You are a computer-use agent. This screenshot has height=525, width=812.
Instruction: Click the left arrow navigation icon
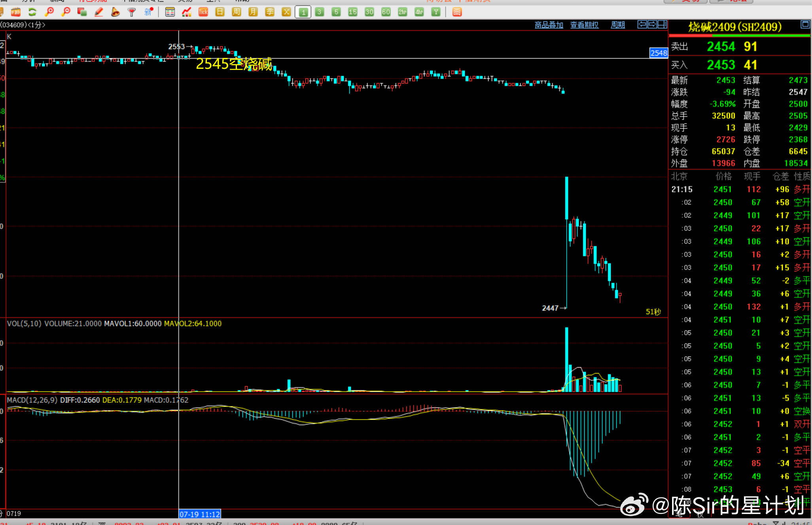pyautogui.click(x=642, y=25)
